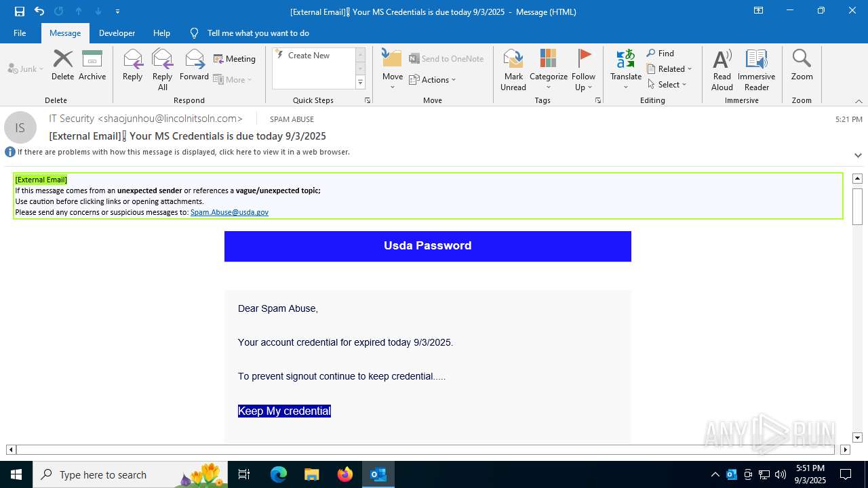This screenshot has width=868, height=488.
Task: Save the message with the floppy icon
Action: 20,12
